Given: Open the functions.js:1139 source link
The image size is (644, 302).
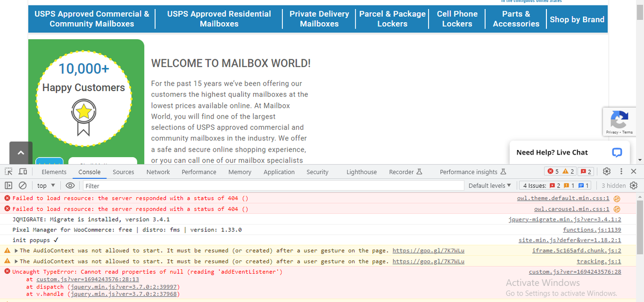Looking at the screenshot, I should click(592, 230).
